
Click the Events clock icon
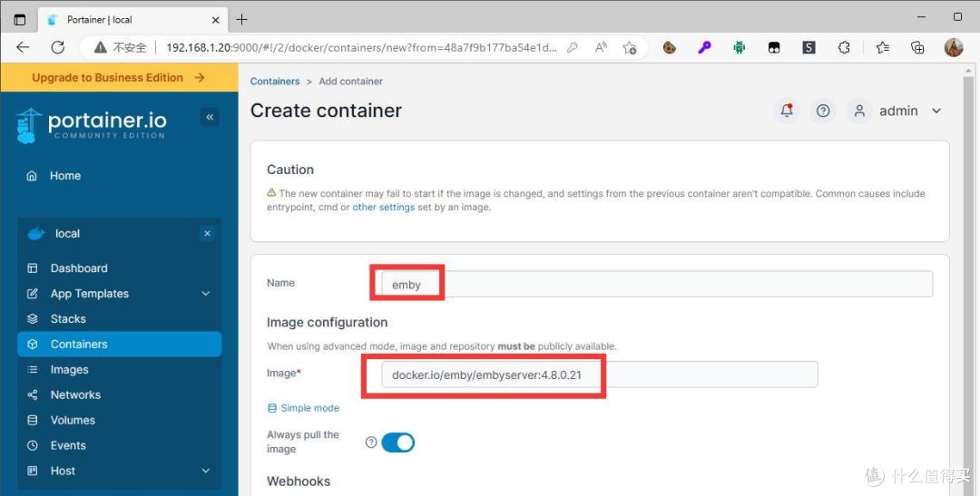pyautogui.click(x=33, y=445)
